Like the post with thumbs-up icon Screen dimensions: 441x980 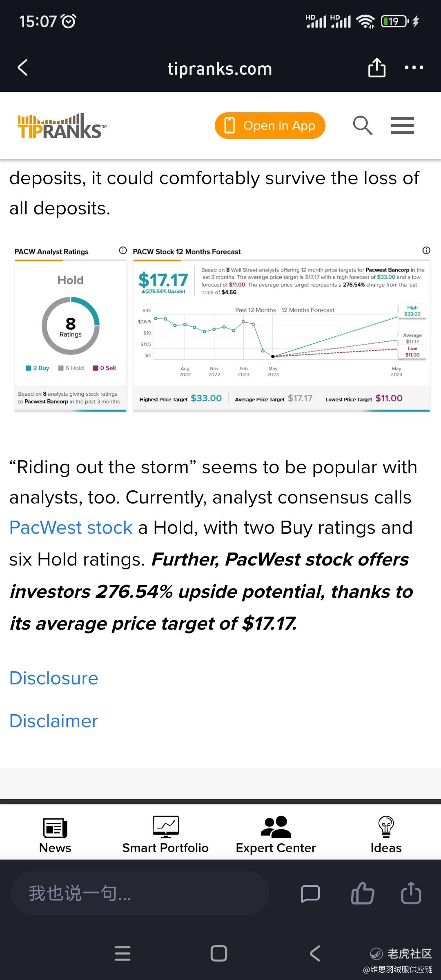362,893
